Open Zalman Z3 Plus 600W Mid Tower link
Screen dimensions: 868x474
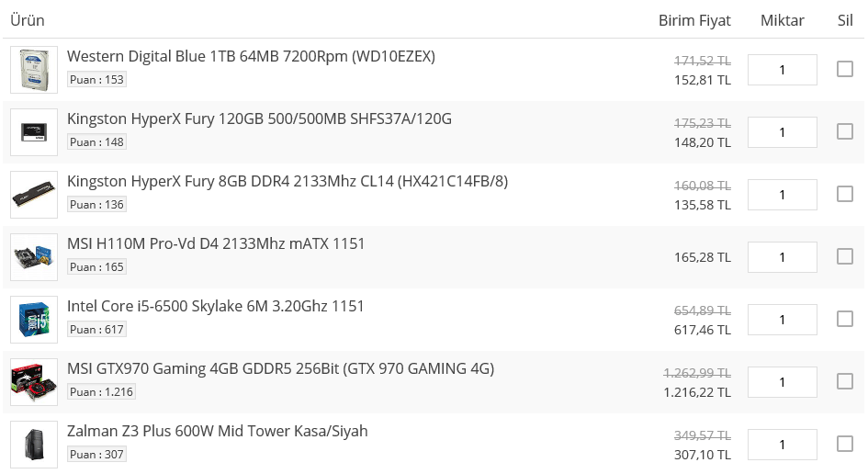click(217, 432)
